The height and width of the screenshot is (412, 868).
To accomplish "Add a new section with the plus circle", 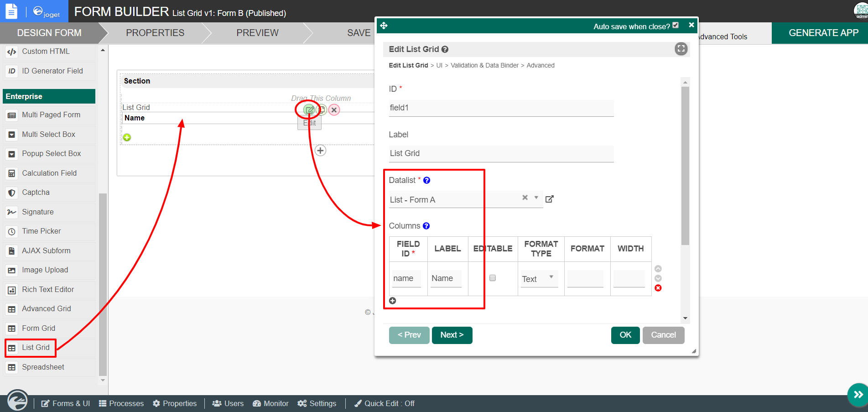I will [321, 151].
